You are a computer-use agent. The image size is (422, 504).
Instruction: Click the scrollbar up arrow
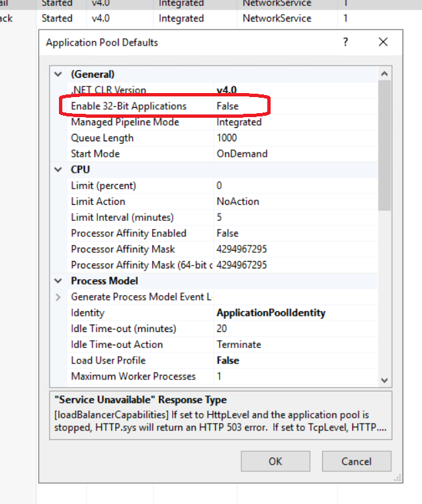(384, 74)
